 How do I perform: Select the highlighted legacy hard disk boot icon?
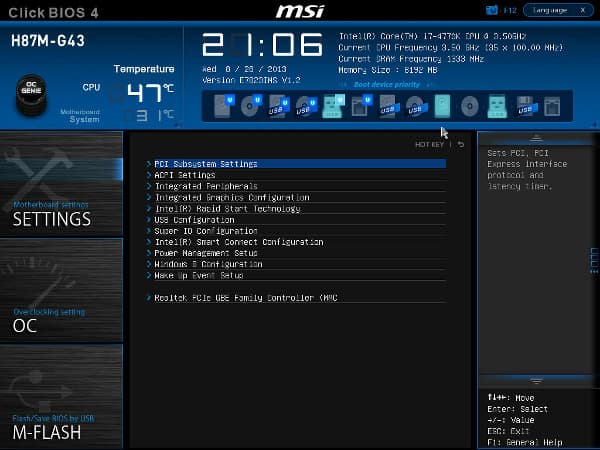point(442,106)
